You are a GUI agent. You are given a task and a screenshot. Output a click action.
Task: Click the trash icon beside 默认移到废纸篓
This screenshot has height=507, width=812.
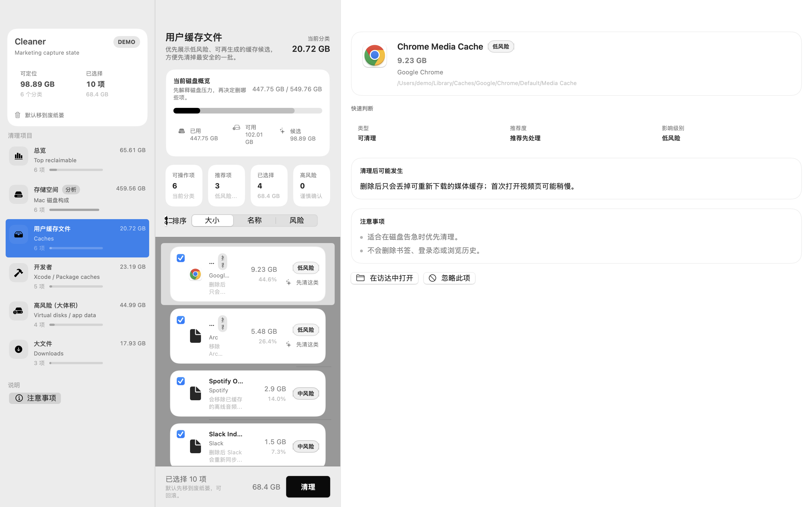pyautogui.click(x=18, y=115)
